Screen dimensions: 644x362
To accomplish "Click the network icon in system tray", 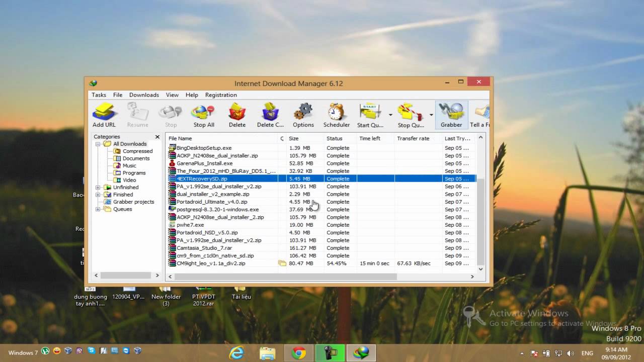I will [x=558, y=353].
